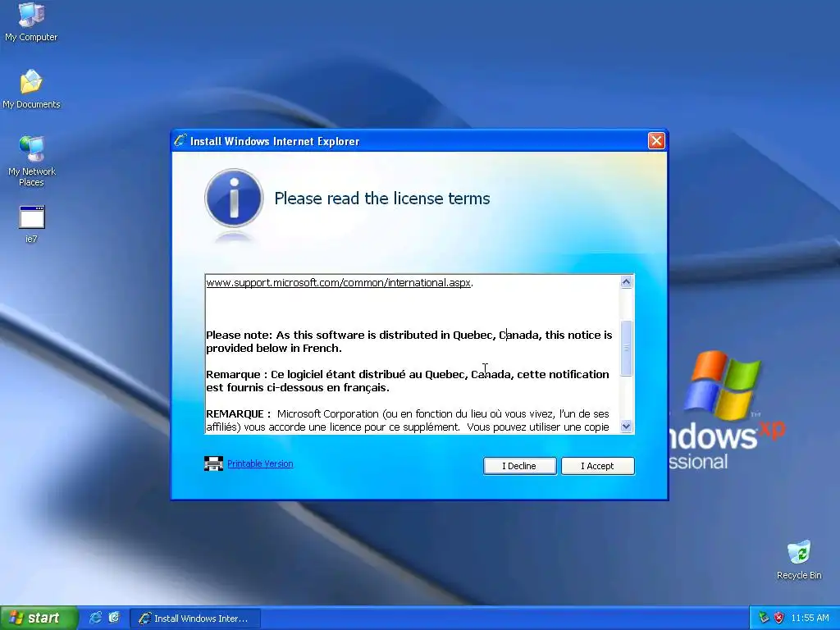Click the I Accept button
Screen dimensions: 840x630
coord(598,466)
